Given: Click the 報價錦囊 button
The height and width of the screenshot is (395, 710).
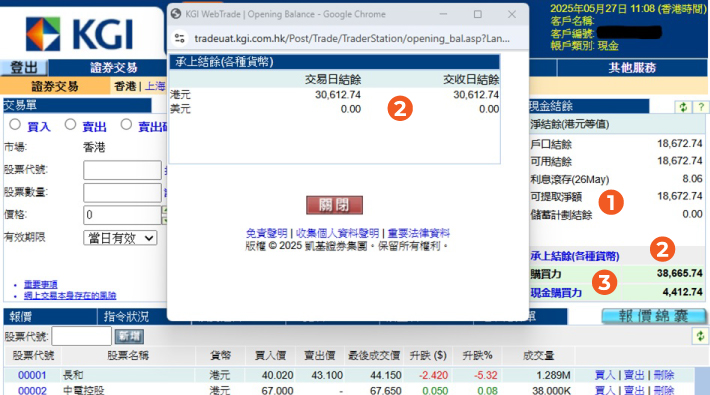Looking at the screenshot, I should (x=653, y=316).
